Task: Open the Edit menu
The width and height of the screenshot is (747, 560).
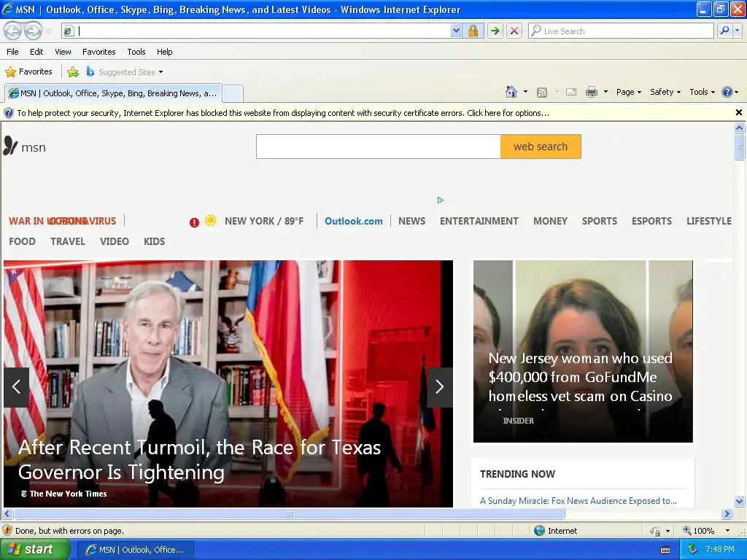Action: point(36,52)
